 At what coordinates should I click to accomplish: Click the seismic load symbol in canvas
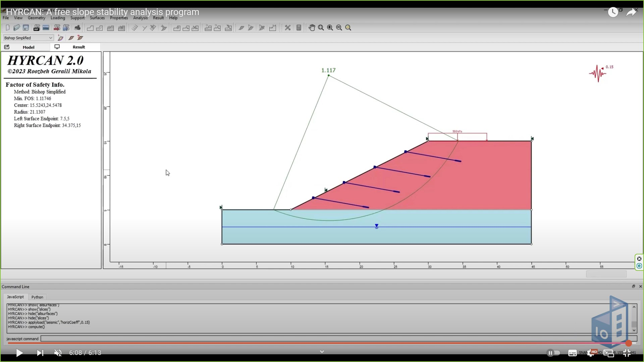tap(597, 73)
